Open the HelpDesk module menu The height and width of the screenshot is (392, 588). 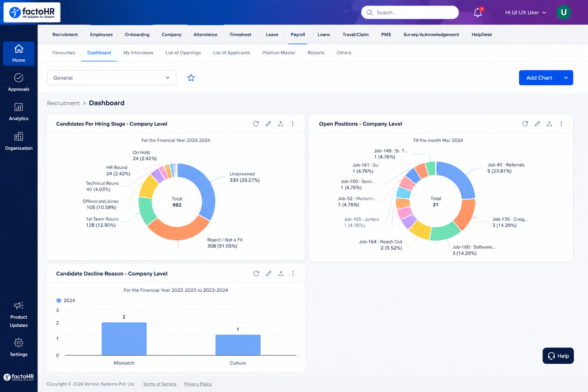coord(482,34)
